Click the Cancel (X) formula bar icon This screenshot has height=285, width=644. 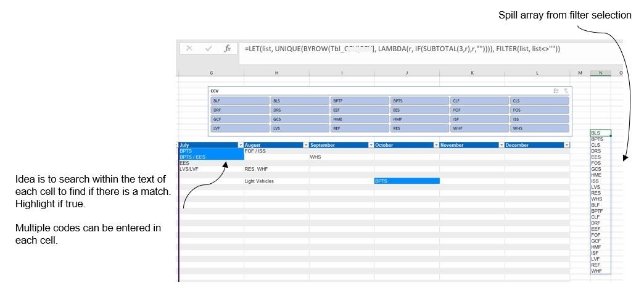[x=189, y=49]
